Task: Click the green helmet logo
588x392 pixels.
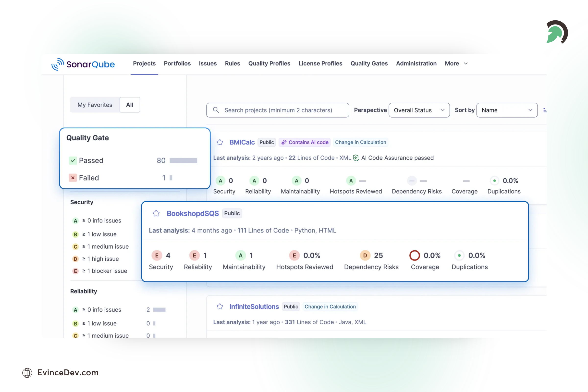Action: tap(557, 32)
